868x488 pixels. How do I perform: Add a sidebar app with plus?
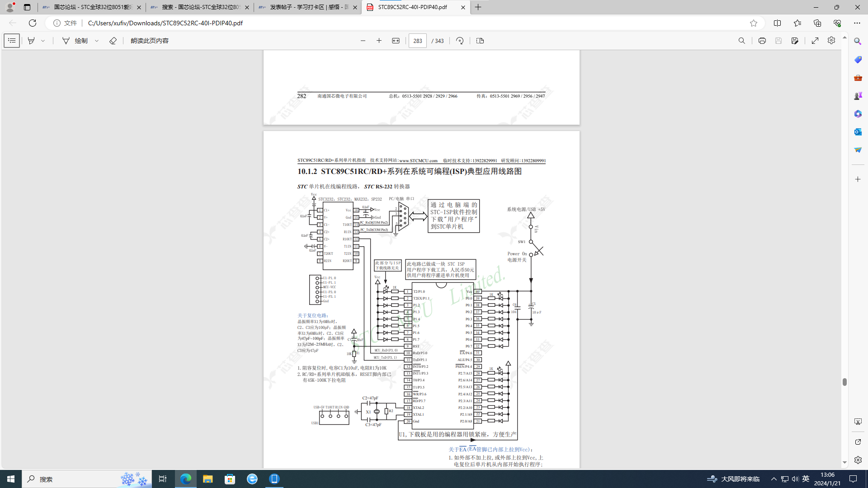point(858,179)
